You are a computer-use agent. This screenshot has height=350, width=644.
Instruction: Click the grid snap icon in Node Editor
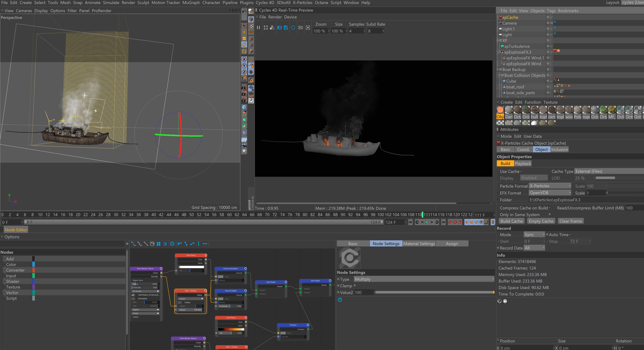(158, 244)
